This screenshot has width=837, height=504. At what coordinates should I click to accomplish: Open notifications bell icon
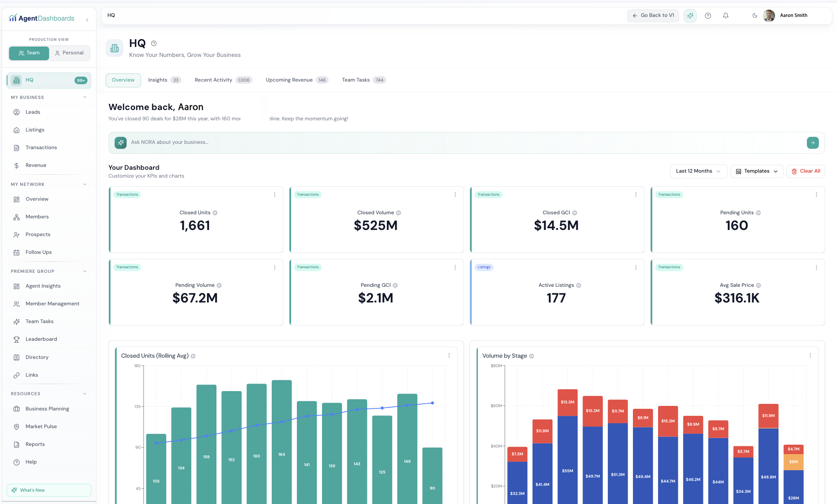pos(726,16)
